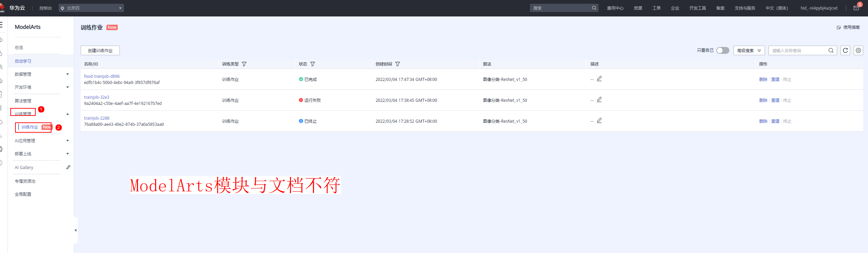Image resolution: width=868 pixels, height=253 pixels.
Task: Delete the trainjob-2288 job
Action: tap(763, 121)
